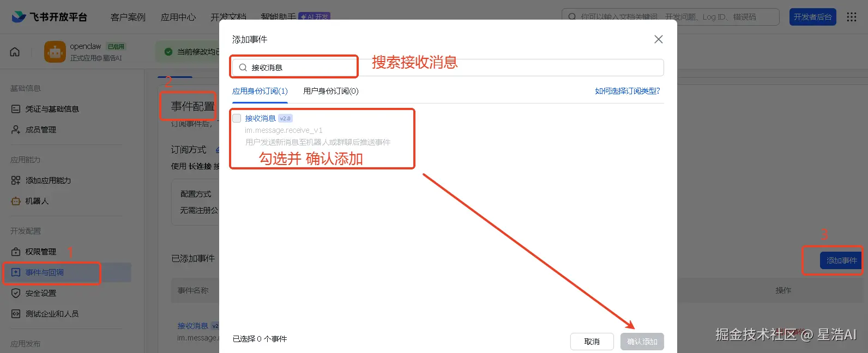Click the home icon

(15, 52)
